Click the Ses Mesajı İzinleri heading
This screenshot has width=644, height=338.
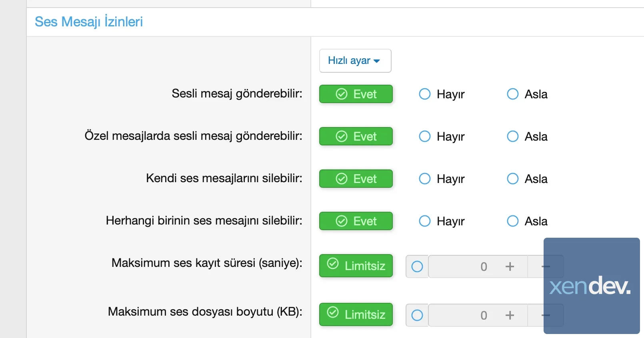pos(89,22)
